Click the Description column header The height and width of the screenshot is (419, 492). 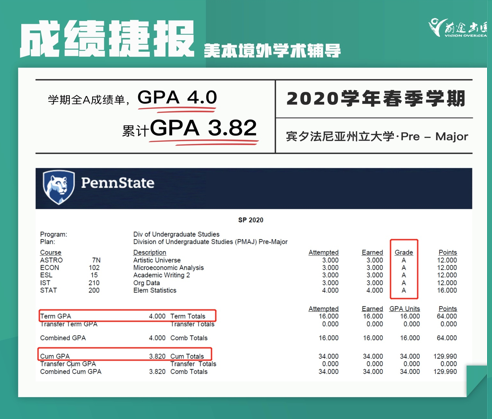tap(150, 252)
